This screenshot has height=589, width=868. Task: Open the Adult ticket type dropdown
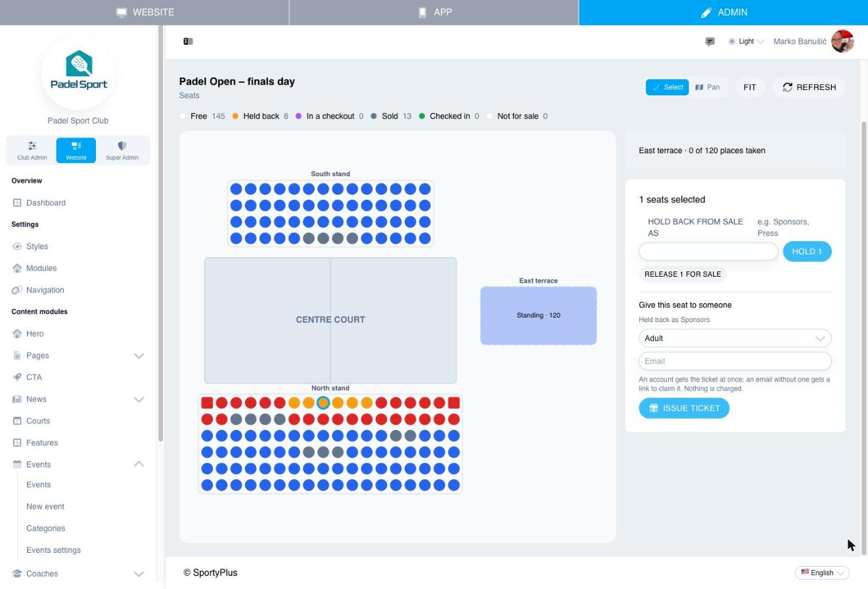(x=735, y=339)
